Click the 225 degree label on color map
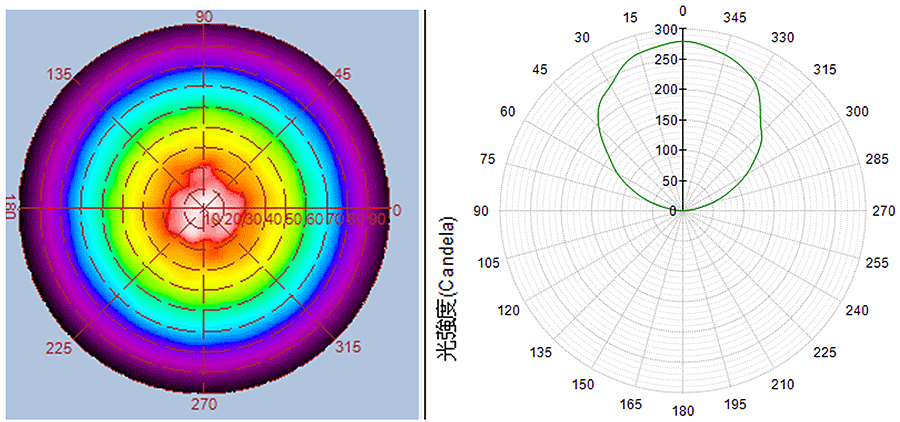The image size is (900, 422). [x=61, y=347]
